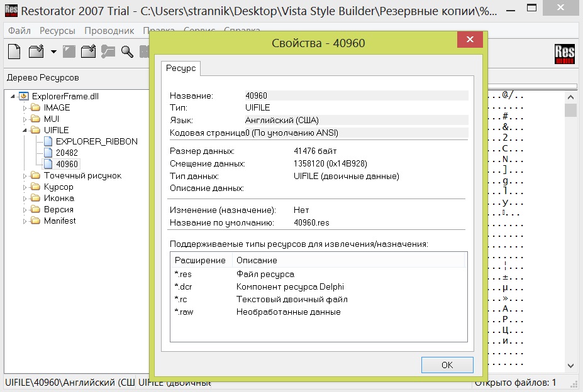Screen dimensions: 583x392
Task: Select the UIFILE folder in tree
Action: pos(56,130)
